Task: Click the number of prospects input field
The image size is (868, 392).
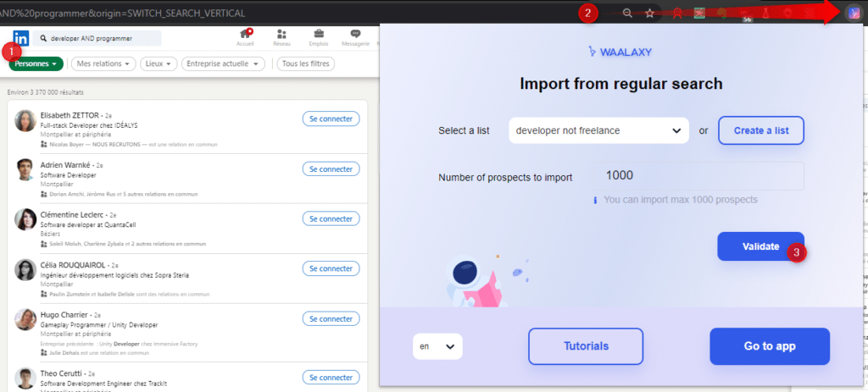Action: tap(699, 176)
